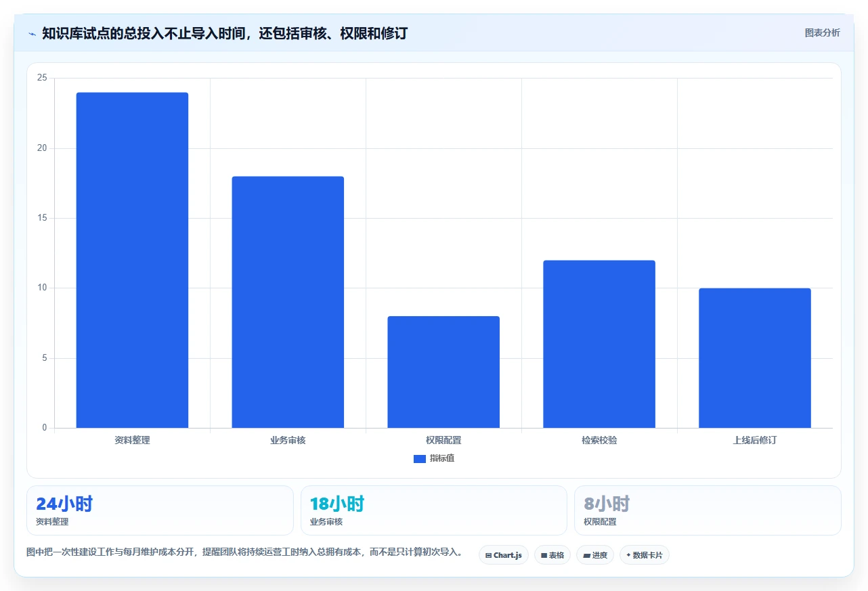The height and width of the screenshot is (591, 868).
Task: Open the 8小时 权限配置 data card
Action: (x=708, y=510)
